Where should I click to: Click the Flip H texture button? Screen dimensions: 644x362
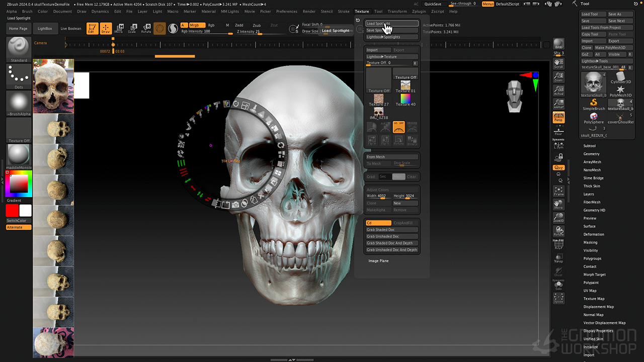click(x=372, y=140)
